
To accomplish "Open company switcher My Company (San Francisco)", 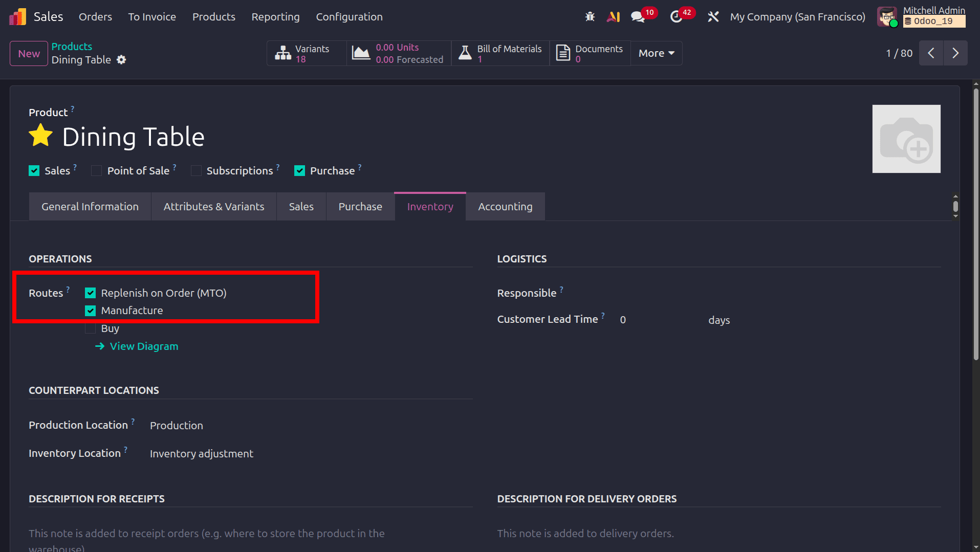I will coord(797,17).
